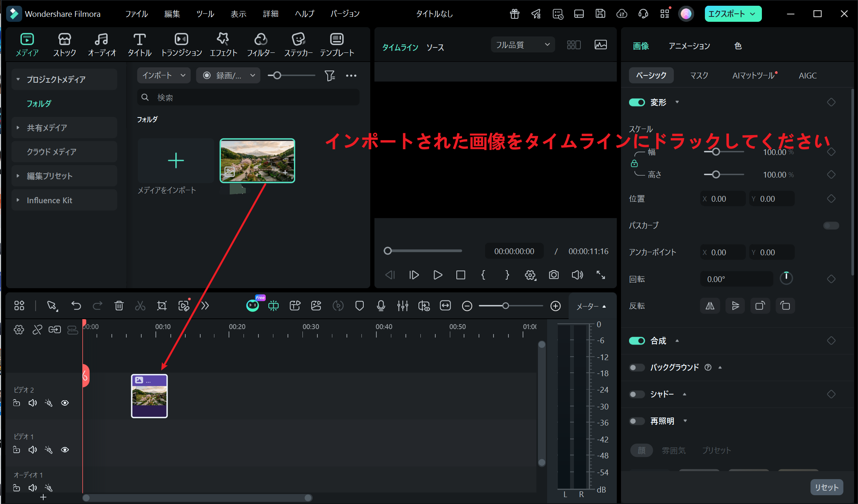
Task: Open the preview quality (フル品質) dropdown
Action: click(523, 45)
